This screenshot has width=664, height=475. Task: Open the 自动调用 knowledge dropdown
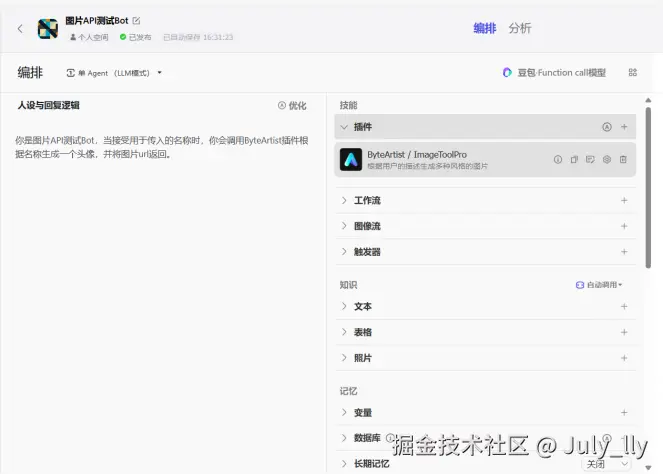[x=599, y=285]
